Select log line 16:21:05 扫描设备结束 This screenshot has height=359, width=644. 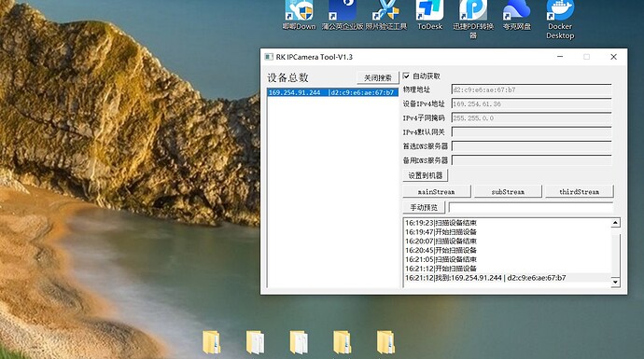[507, 260]
